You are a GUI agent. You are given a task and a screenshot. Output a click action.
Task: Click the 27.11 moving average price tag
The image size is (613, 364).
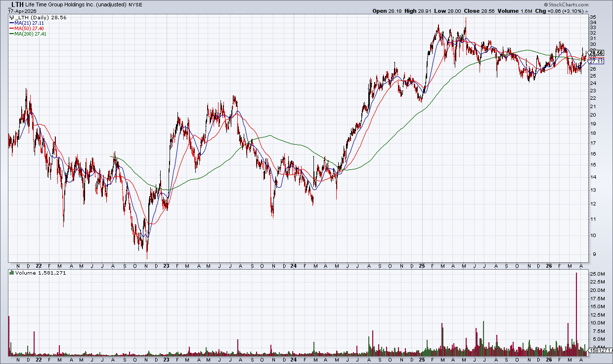click(596, 62)
